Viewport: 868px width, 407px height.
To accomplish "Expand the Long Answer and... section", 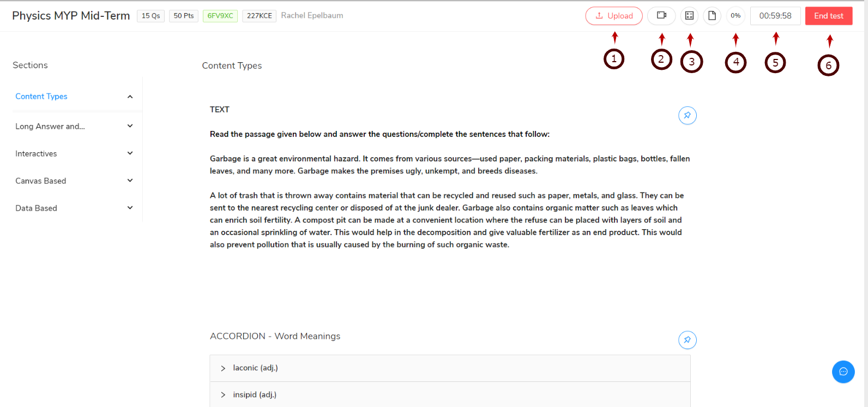I will pyautogui.click(x=74, y=126).
